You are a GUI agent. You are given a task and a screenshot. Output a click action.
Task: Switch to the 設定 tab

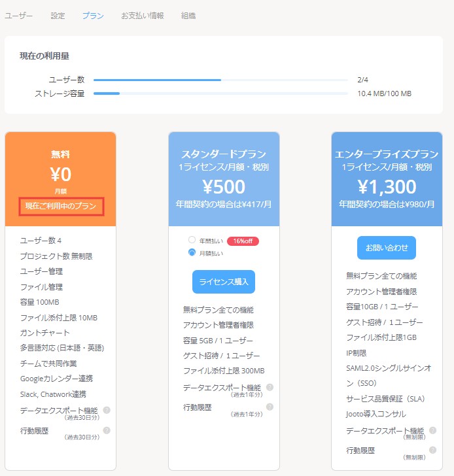coord(58,15)
